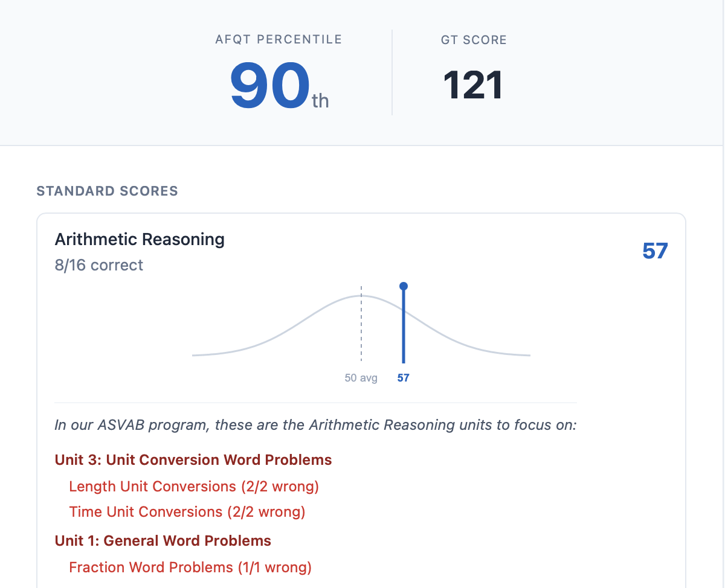Viewport: 725px width, 588px height.
Task: Click the italic ASVAB program recommendation text
Action: [315, 424]
